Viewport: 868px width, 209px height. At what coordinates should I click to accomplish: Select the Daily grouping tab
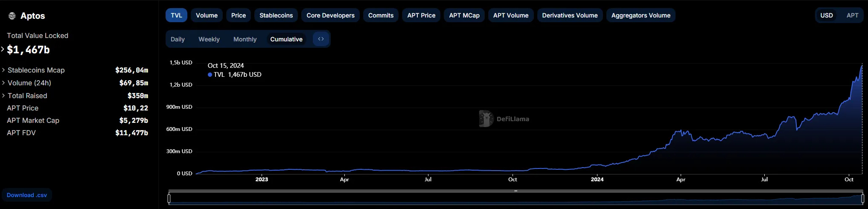(x=178, y=39)
